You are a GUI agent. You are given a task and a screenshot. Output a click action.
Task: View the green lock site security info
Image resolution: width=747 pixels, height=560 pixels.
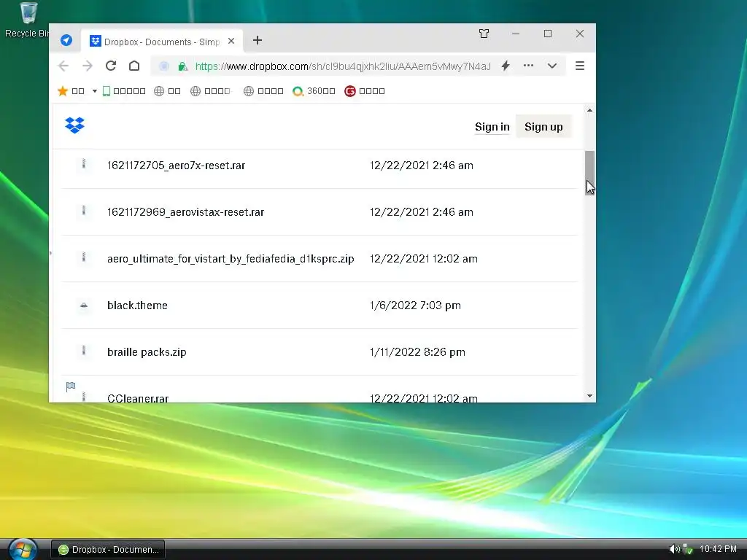pyautogui.click(x=182, y=66)
